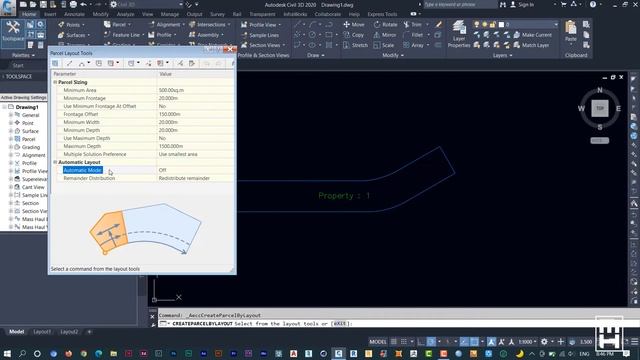The height and width of the screenshot is (360, 640).
Task: Select the Rotate tool
Action: click(x=385, y=24)
